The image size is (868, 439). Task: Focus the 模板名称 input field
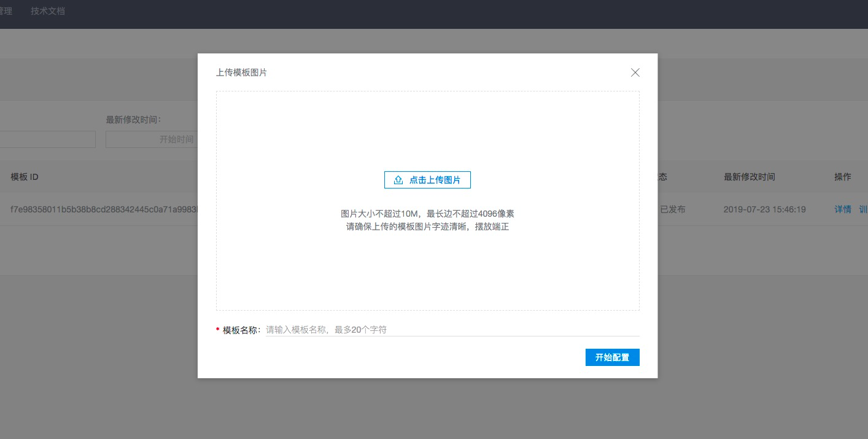point(452,330)
